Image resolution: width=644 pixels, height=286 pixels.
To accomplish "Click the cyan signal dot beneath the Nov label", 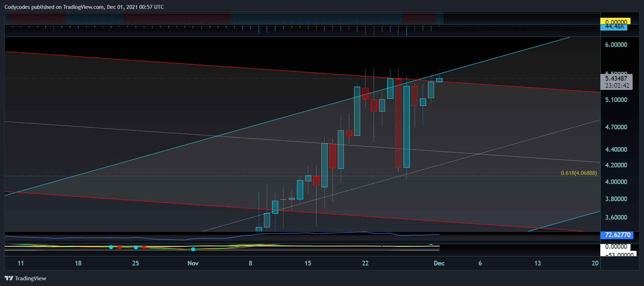I will [193, 249].
